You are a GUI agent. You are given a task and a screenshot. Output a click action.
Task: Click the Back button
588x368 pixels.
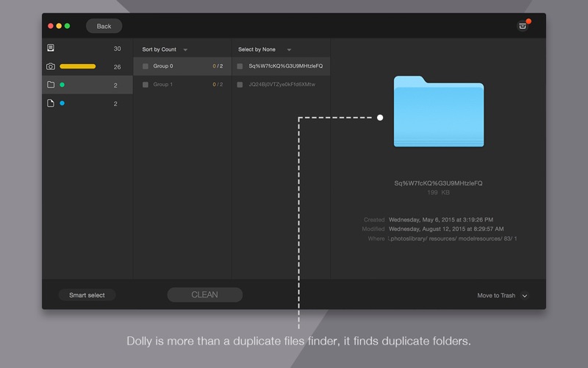point(104,26)
